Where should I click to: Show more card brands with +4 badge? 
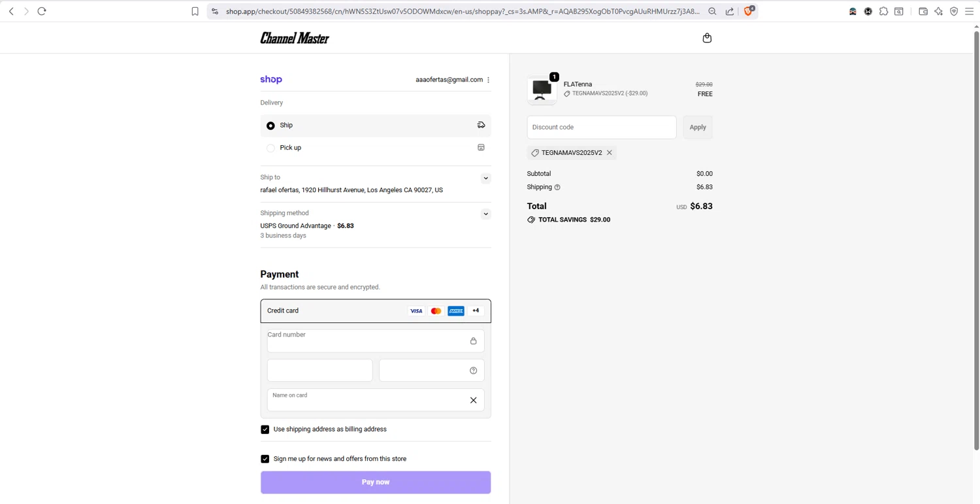476,311
